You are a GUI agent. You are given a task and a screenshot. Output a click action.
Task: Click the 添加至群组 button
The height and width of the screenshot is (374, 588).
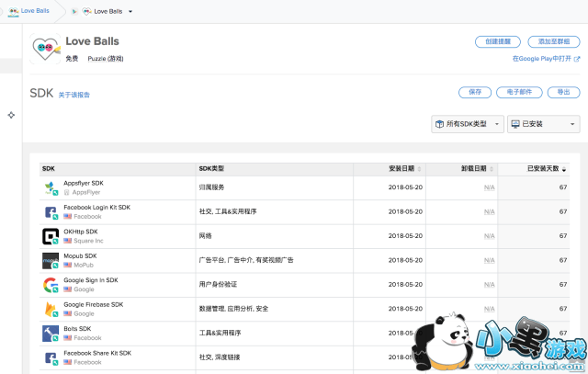click(x=554, y=41)
